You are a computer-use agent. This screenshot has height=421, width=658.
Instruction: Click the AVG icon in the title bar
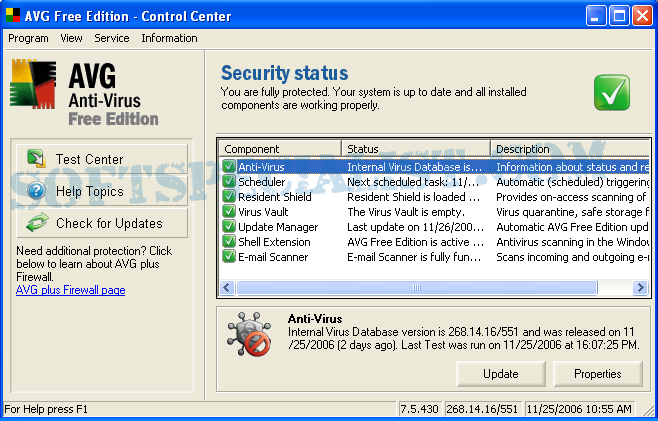pos(13,16)
